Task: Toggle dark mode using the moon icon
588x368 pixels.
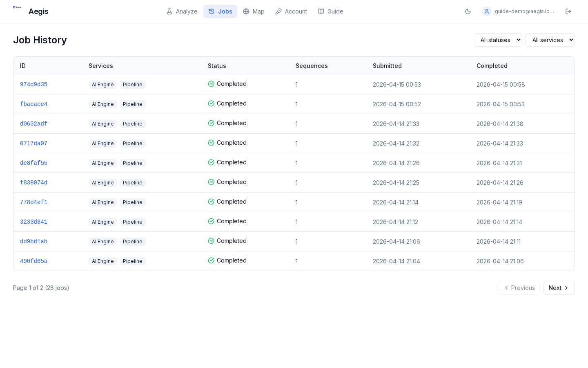Action: (468, 11)
